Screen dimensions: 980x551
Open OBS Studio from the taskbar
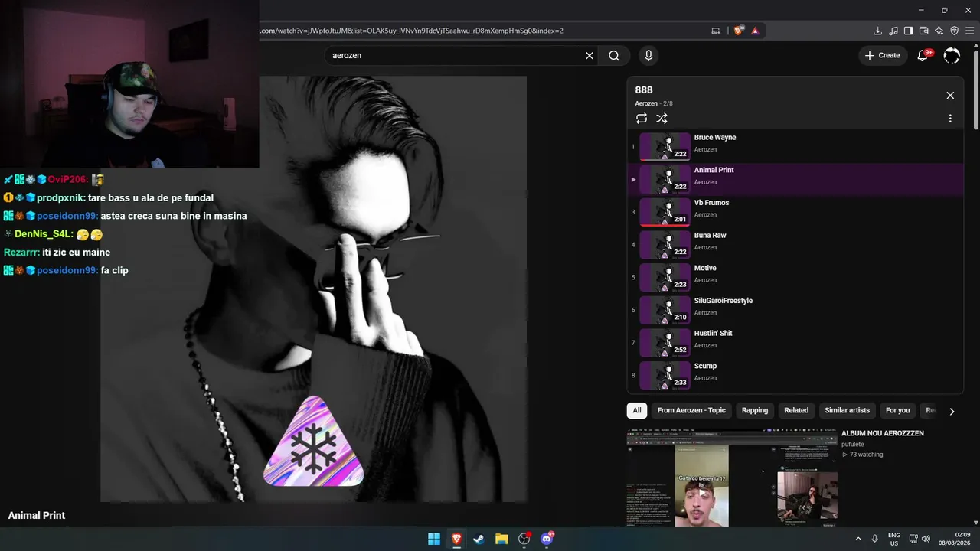pyautogui.click(x=524, y=539)
